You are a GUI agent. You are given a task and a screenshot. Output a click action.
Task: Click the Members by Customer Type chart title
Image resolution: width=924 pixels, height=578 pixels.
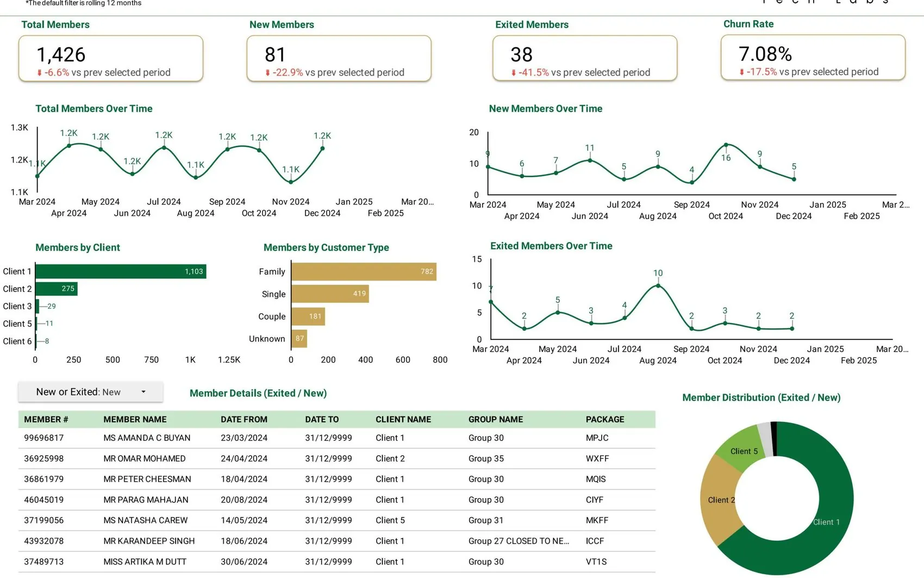[326, 247]
